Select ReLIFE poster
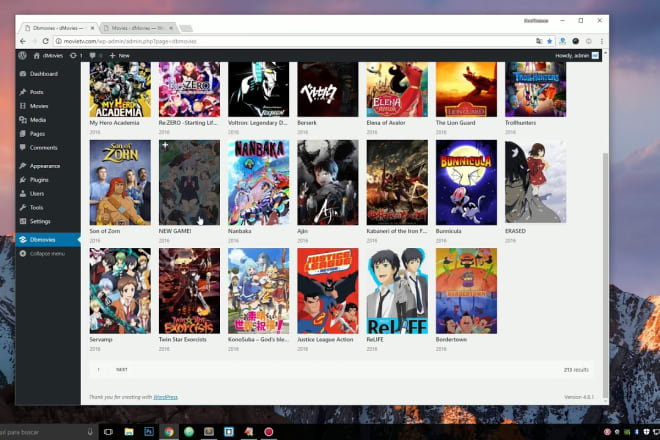The image size is (660, 440). pos(397,291)
